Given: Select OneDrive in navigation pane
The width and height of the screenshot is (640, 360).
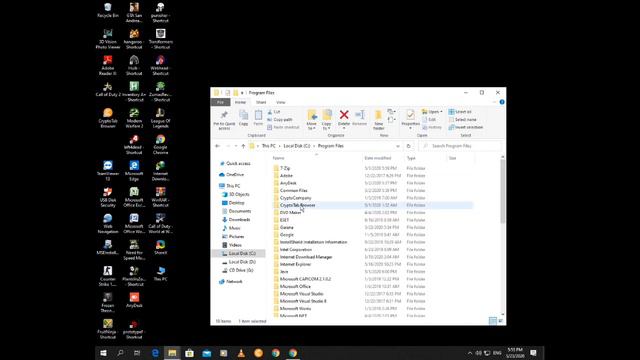Looking at the screenshot, I should (231, 174).
